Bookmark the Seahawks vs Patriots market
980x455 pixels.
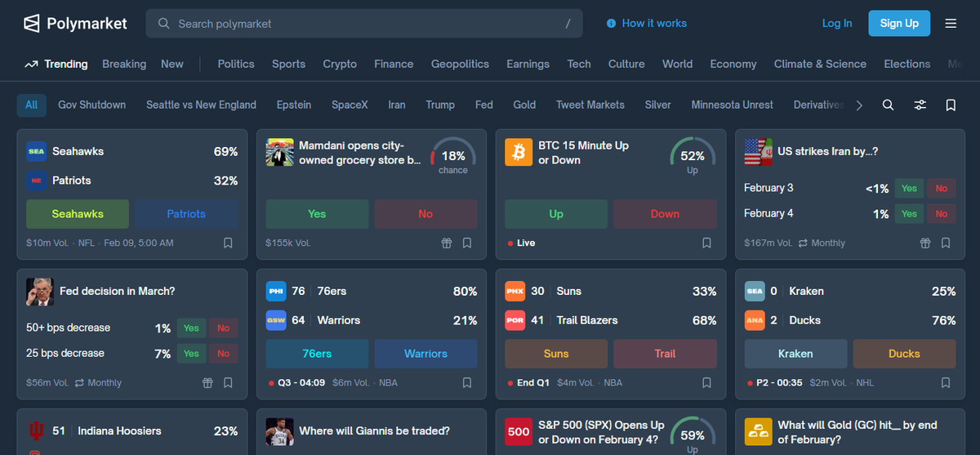tap(228, 243)
